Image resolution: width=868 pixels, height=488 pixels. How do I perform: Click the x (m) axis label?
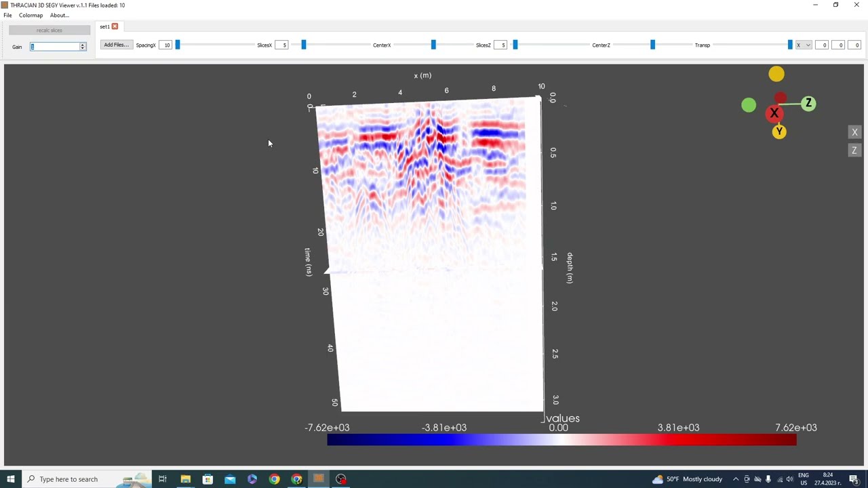click(422, 75)
